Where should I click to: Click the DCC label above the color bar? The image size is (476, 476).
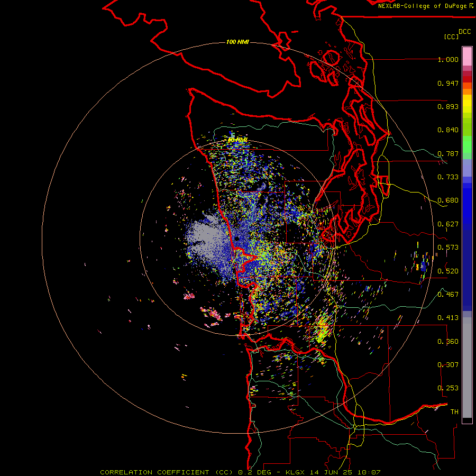click(464, 32)
